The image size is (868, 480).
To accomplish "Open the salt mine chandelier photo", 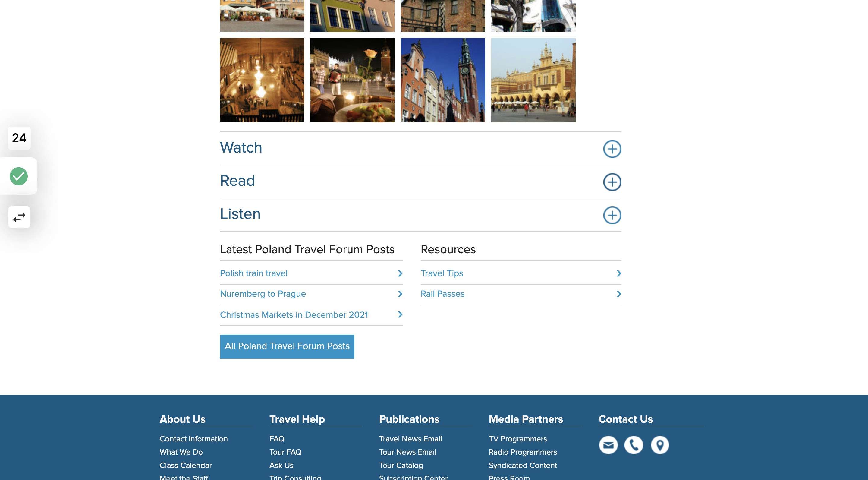I will click(262, 80).
